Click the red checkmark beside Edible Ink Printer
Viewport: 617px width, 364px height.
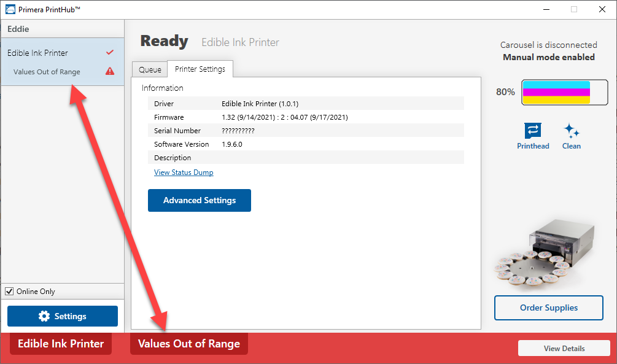pyautogui.click(x=110, y=52)
